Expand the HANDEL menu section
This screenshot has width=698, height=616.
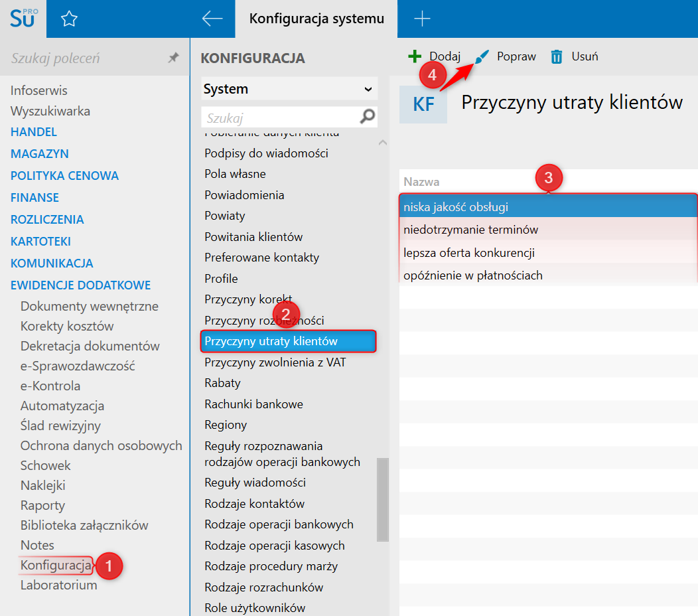coord(33,132)
